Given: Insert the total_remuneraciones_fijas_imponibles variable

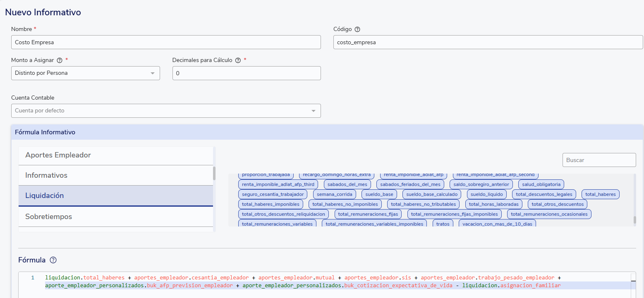Looking at the screenshot, I should coord(454,214).
